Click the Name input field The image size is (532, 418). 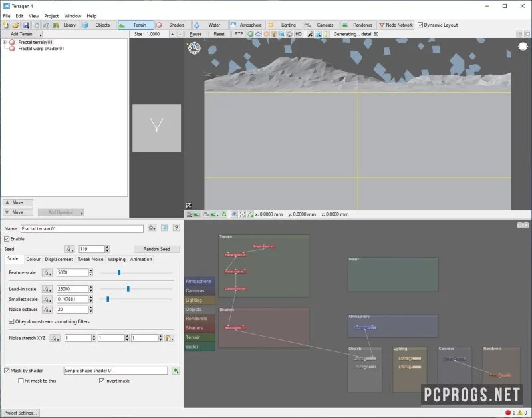[82, 228]
